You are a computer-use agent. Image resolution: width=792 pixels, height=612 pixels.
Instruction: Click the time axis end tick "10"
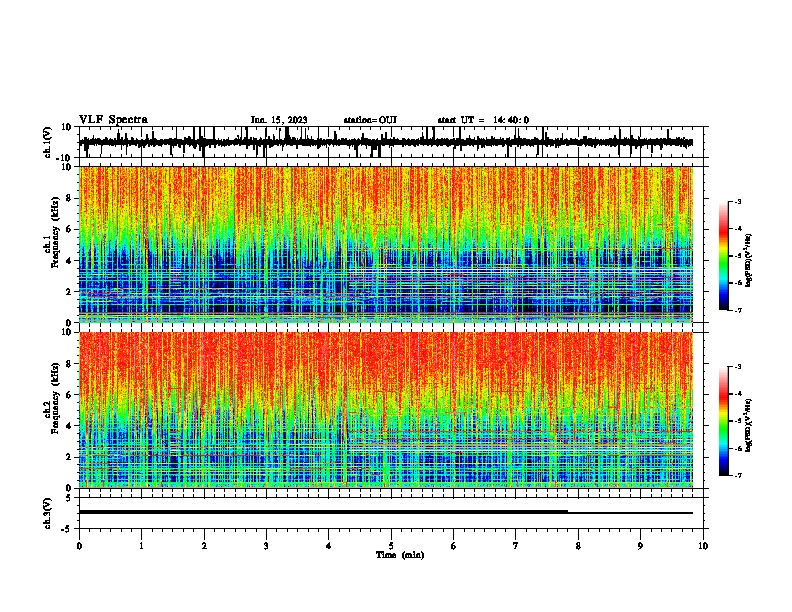[x=703, y=546]
